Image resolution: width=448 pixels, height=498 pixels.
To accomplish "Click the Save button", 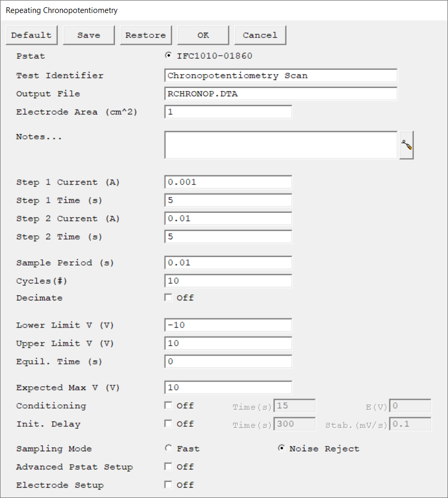I will coord(89,35).
